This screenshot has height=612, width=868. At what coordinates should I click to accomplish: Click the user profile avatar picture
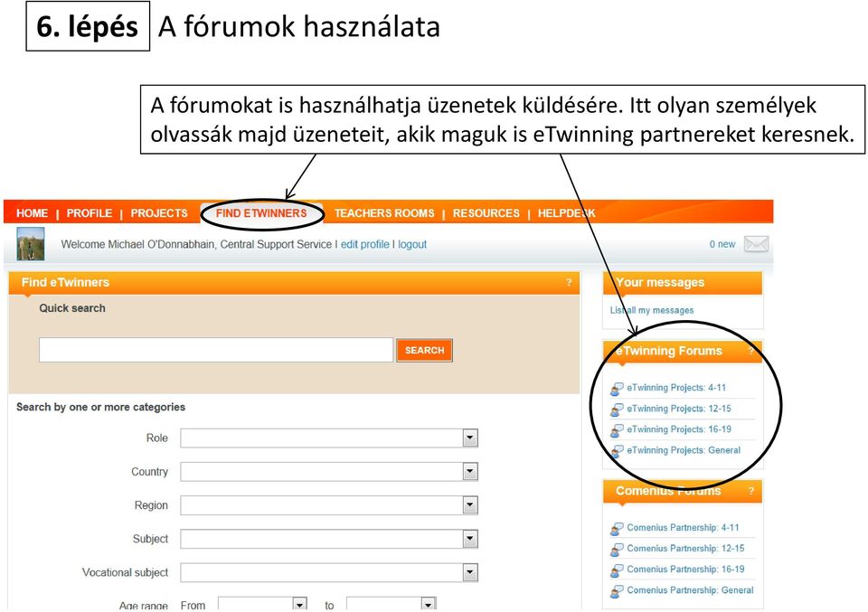(31, 243)
